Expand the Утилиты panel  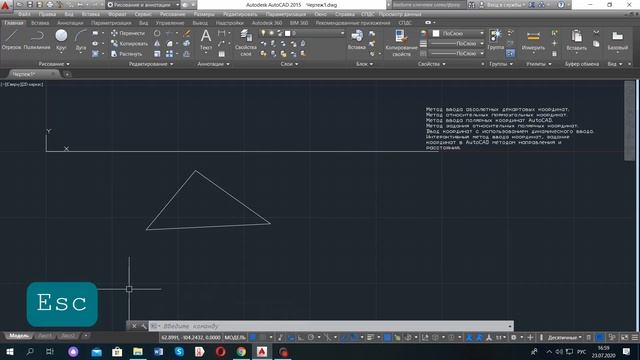[539, 64]
